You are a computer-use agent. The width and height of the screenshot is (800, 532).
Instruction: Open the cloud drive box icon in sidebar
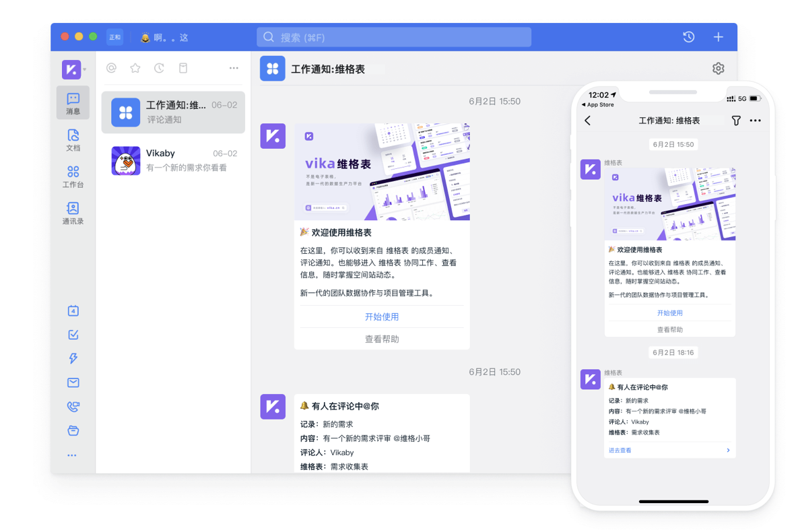[73, 430]
